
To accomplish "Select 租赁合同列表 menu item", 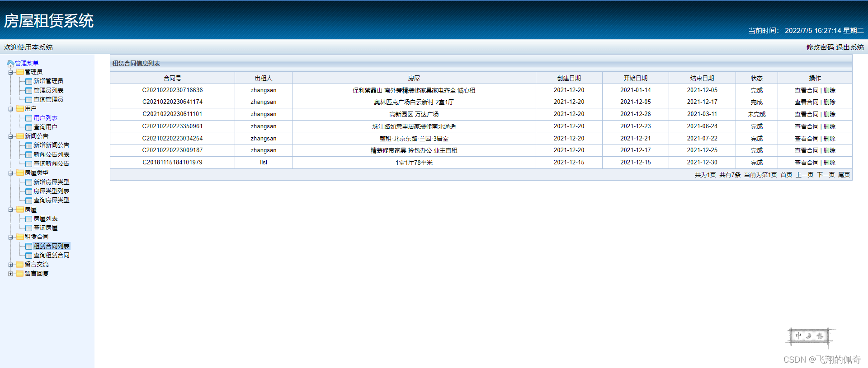I will point(51,246).
